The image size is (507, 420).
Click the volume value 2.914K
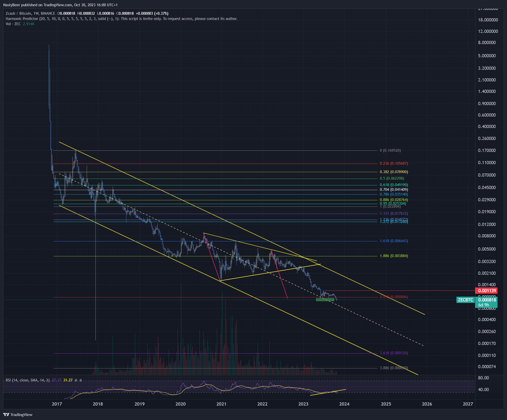pos(29,24)
